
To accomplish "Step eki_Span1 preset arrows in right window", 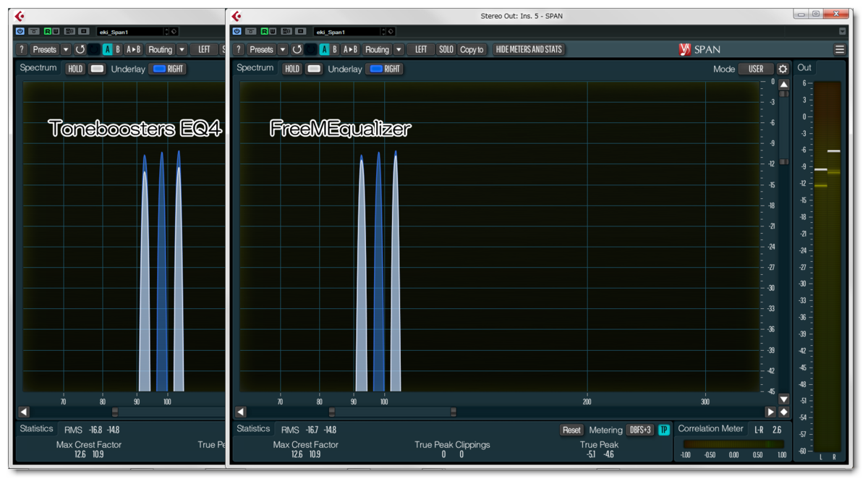I will coord(383,32).
